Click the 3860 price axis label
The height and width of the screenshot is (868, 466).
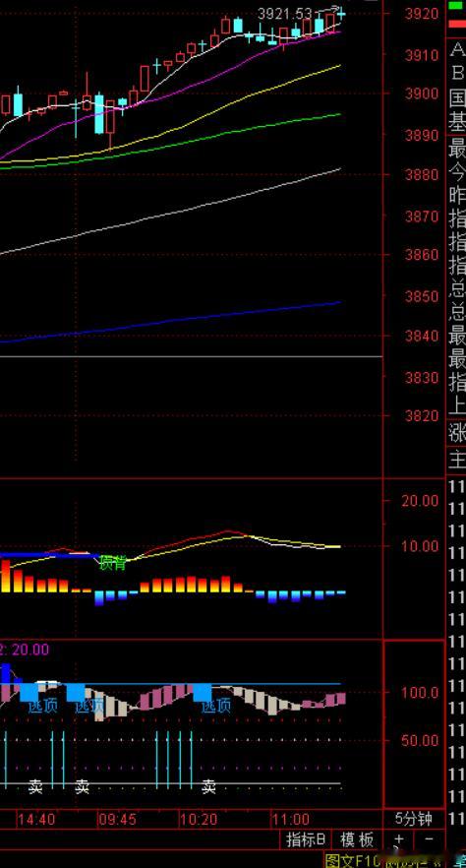(423, 255)
